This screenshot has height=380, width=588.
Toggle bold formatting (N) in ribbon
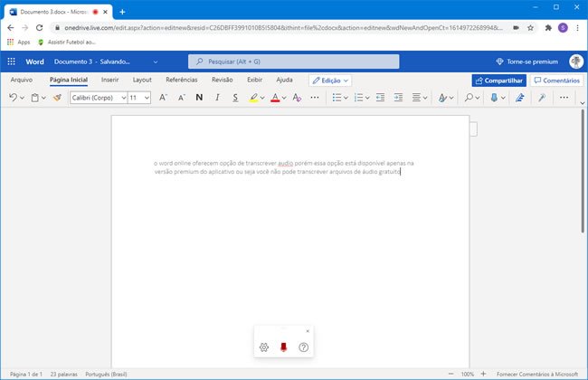click(x=199, y=97)
